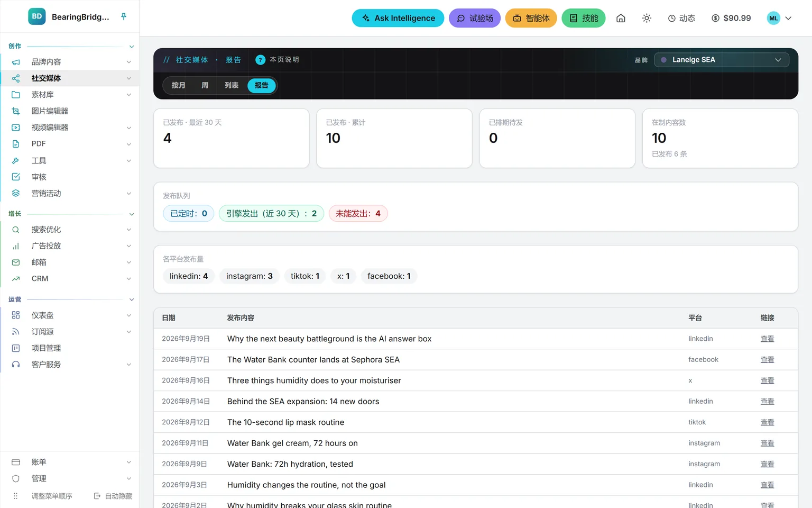
Task: Expand the 社交媒体 submenu chevron
Action: (x=128, y=78)
